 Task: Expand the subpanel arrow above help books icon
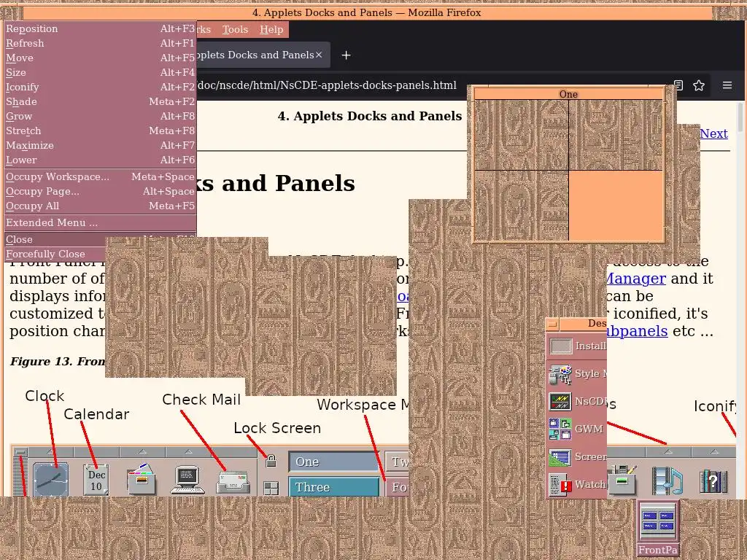point(714,451)
